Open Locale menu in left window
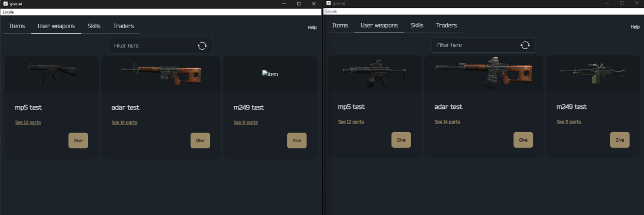This screenshot has height=215, width=644. pos(8,12)
